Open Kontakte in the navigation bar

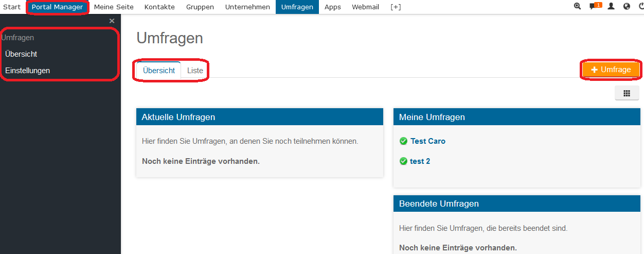point(159,7)
